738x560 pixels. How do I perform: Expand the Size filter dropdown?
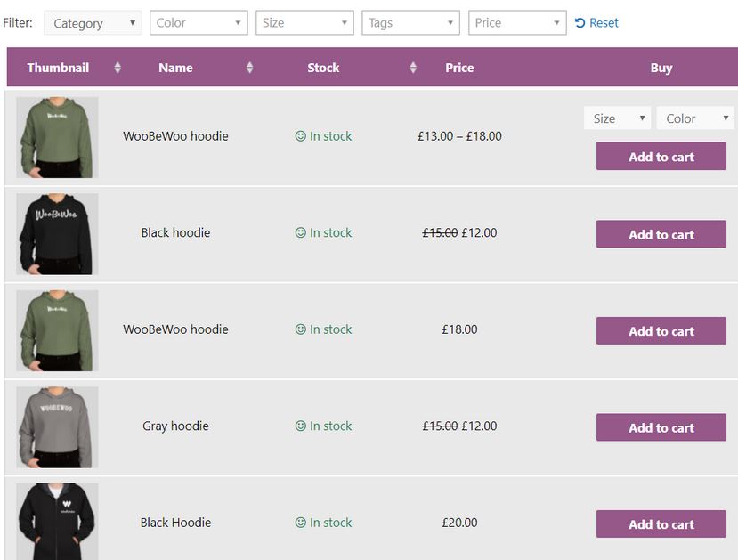(304, 23)
